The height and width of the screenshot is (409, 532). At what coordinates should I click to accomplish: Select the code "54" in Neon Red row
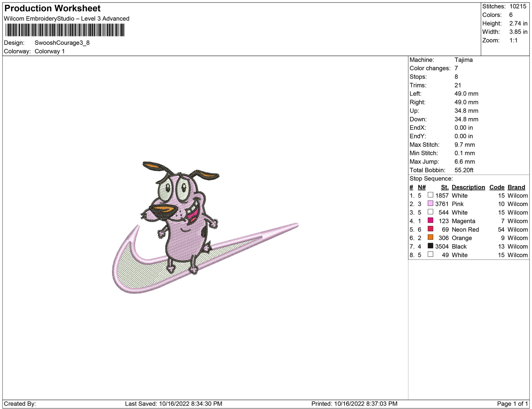tap(501, 230)
